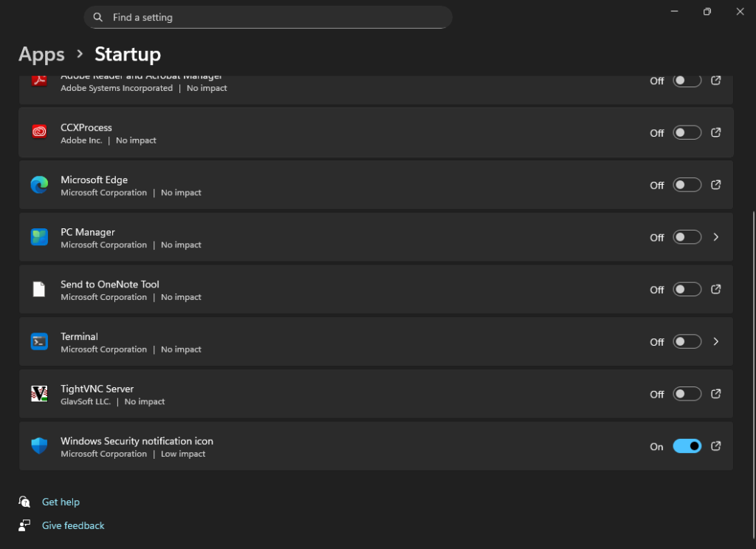
Task: Select the Startup breadcrumb label
Action: click(x=127, y=53)
